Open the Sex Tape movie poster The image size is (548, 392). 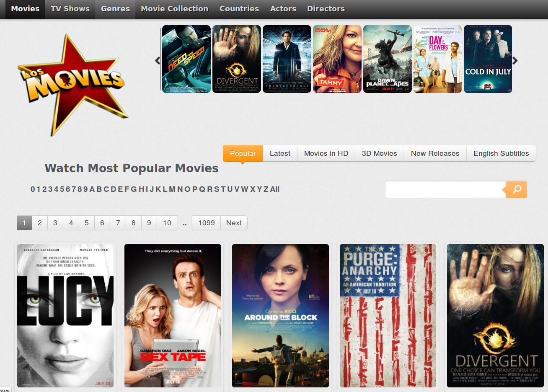point(173,316)
